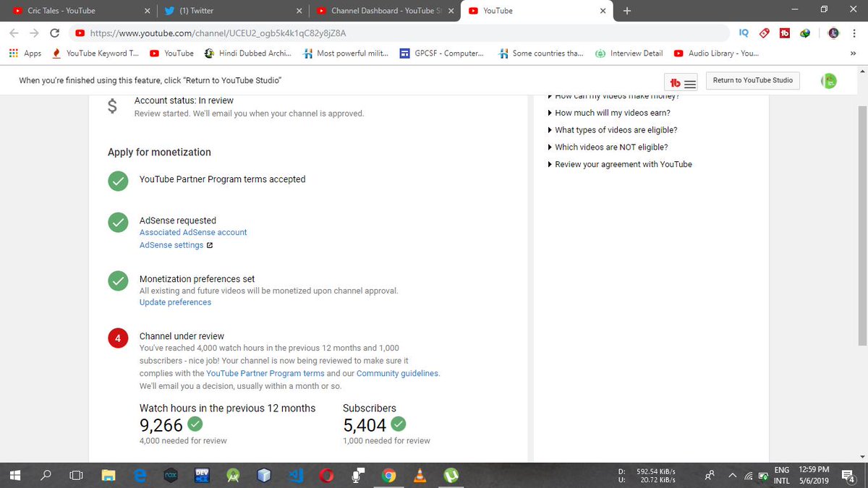Open Android Studio from the taskbar
Screen dimensions: 868x488
click(x=234, y=476)
